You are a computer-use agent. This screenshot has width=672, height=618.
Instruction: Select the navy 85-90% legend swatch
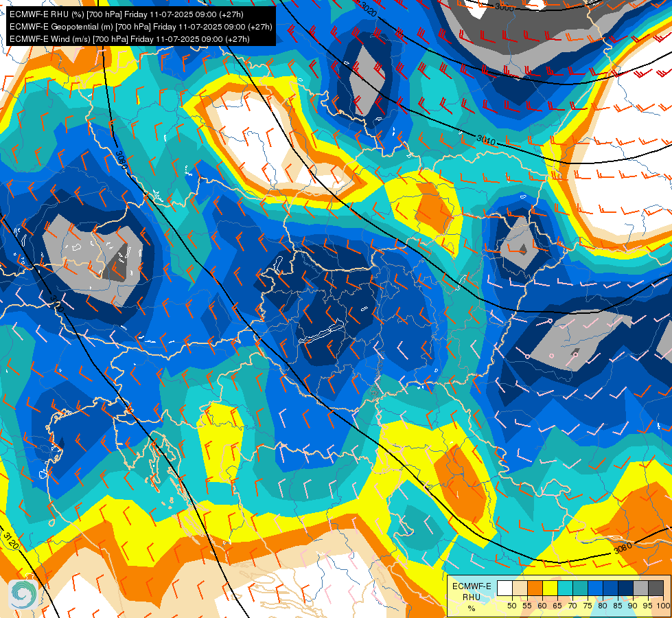[625, 588]
